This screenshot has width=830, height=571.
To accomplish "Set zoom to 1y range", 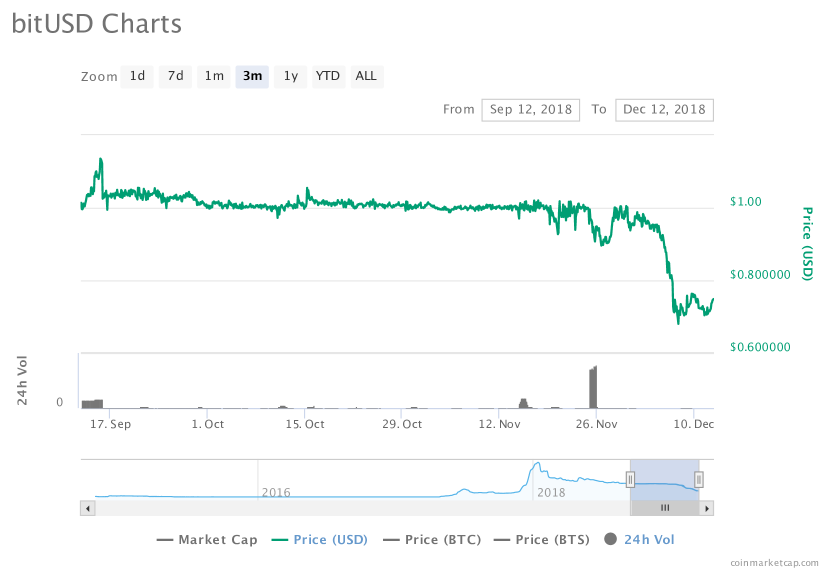I will pyautogui.click(x=290, y=76).
